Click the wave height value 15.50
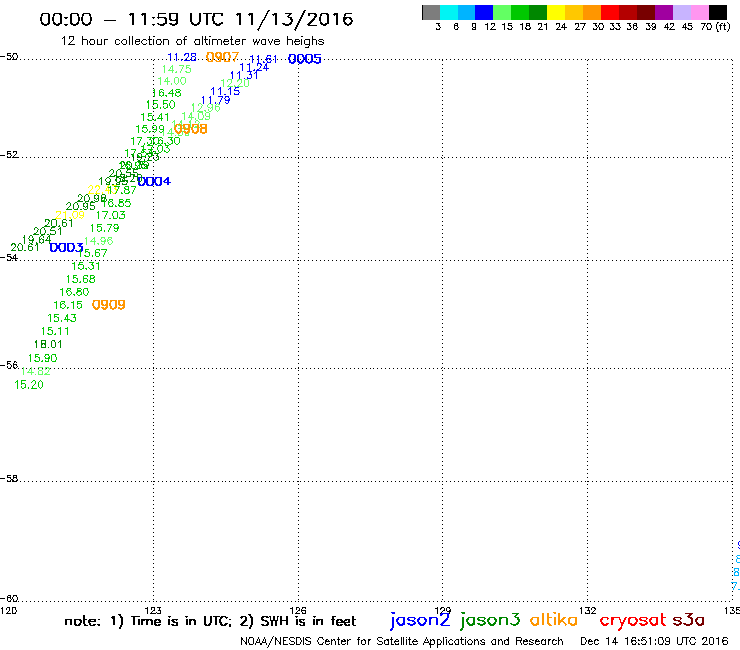This screenshot has width=740, height=650. pyautogui.click(x=160, y=105)
